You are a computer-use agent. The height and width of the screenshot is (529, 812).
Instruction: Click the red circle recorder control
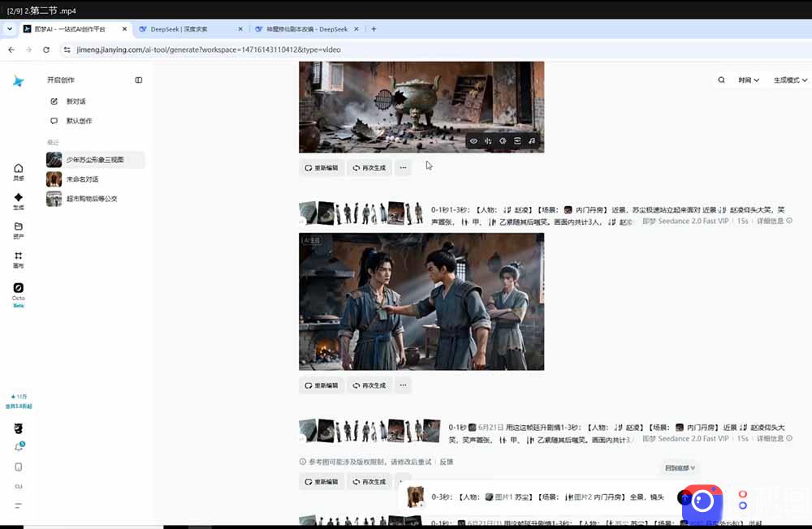click(743, 494)
